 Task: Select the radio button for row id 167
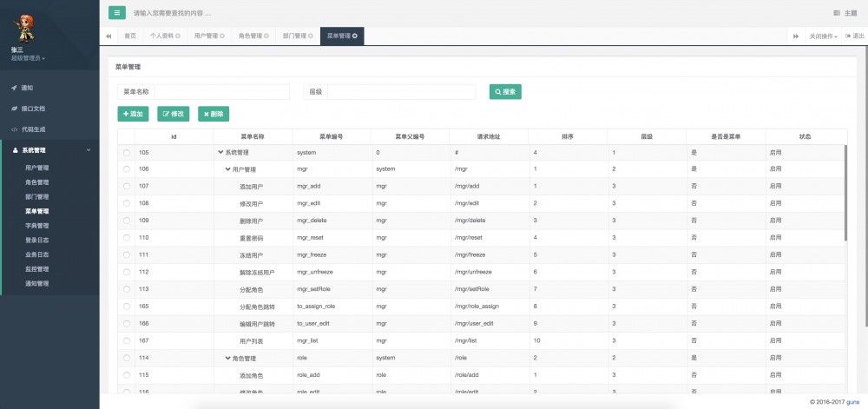(x=127, y=341)
